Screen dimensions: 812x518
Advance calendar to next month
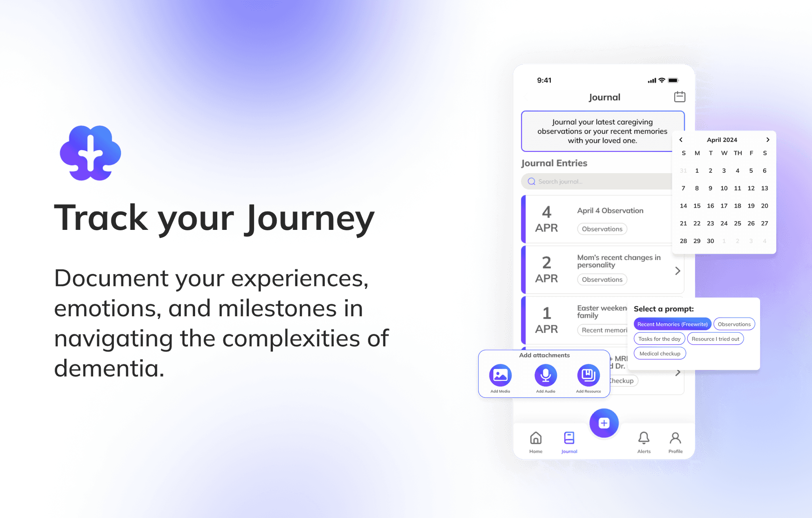768,140
